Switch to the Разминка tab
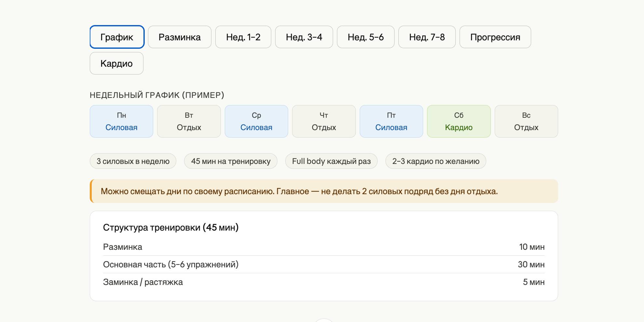 pyautogui.click(x=180, y=37)
